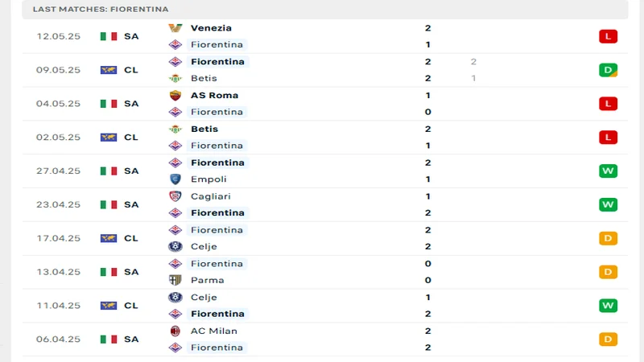This screenshot has width=644, height=362.
Task: Click the Venezia team crest icon
Action: (x=175, y=27)
